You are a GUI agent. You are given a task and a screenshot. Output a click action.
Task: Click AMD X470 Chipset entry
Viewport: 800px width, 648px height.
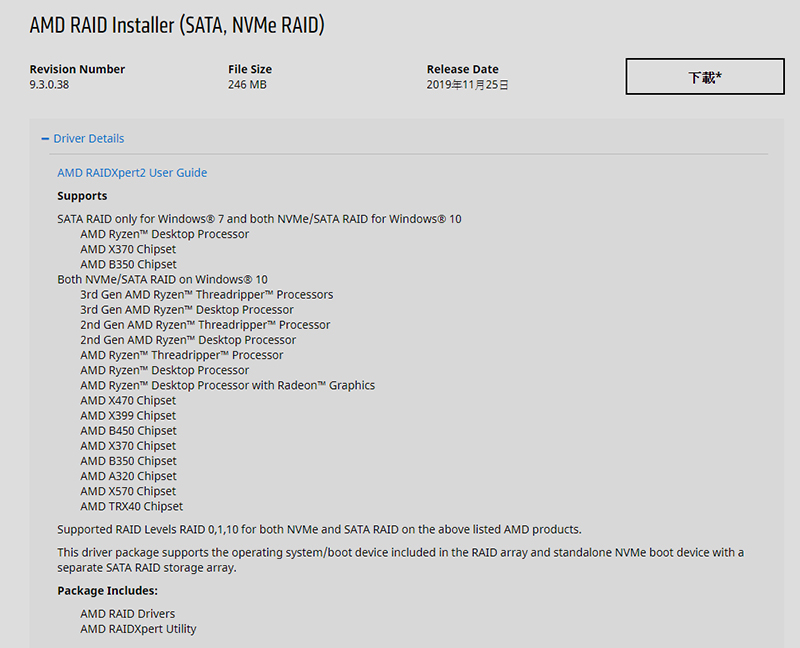tap(128, 401)
